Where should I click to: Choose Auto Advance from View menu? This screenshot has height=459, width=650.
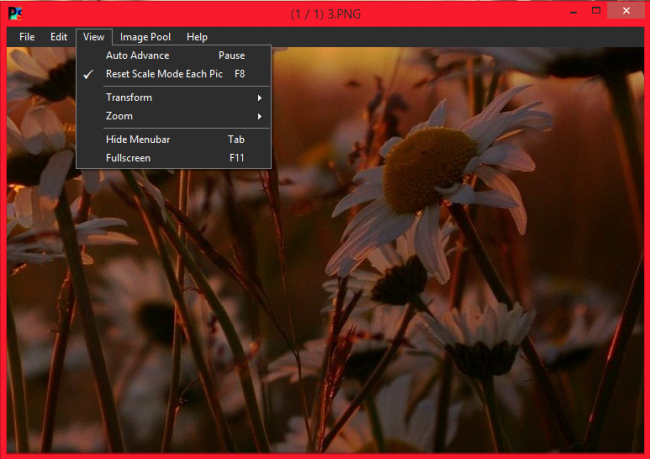[x=174, y=56]
